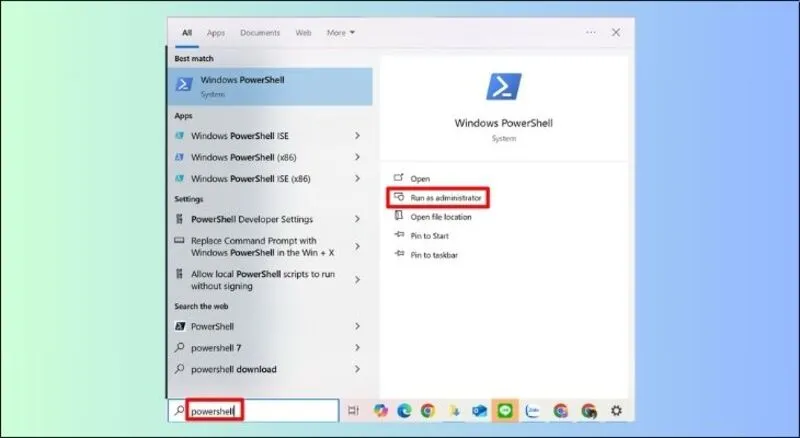This screenshot has width=800, height=438.
Task: Click the large PowerShell logo in preview pane
Action: tap(504, 87)
